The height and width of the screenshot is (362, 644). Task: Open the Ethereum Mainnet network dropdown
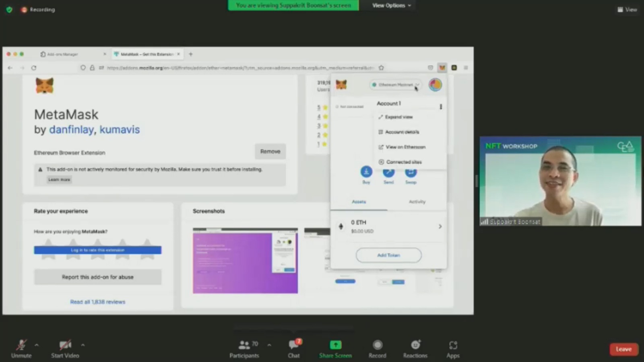(395, 84)
